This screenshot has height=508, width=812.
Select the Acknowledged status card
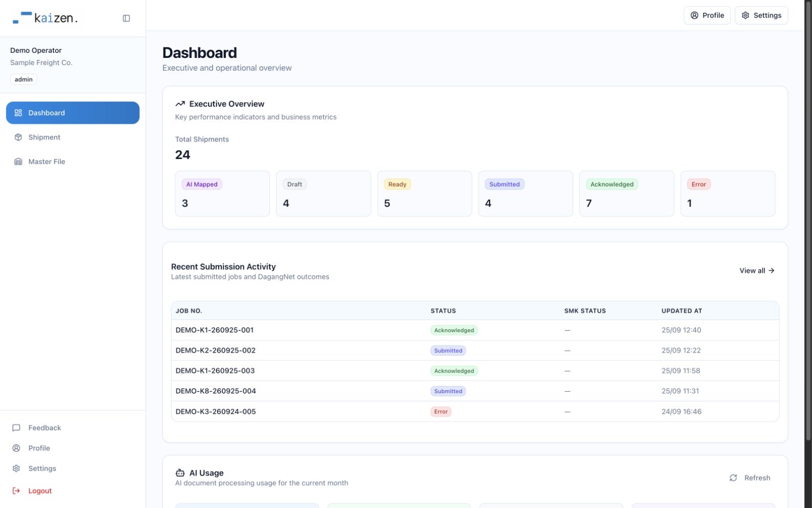[x=627, y=194]
